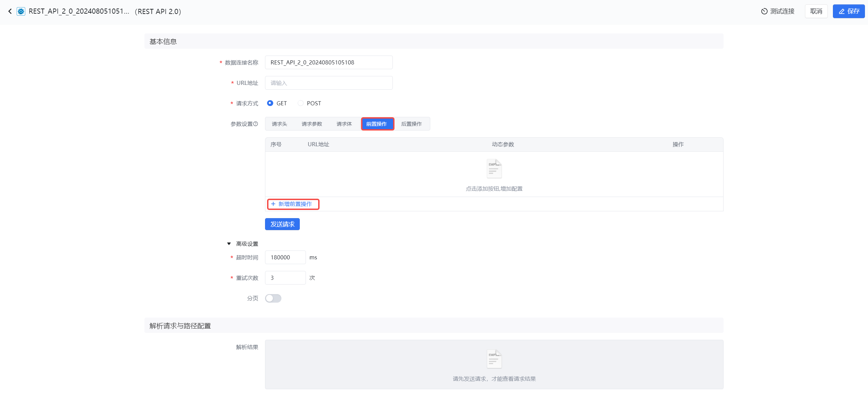The width and height of the screenshot is (868, 395).
Task: Click the URL地址 table column header
Action: pyautogui.click(x=319, y=145)
